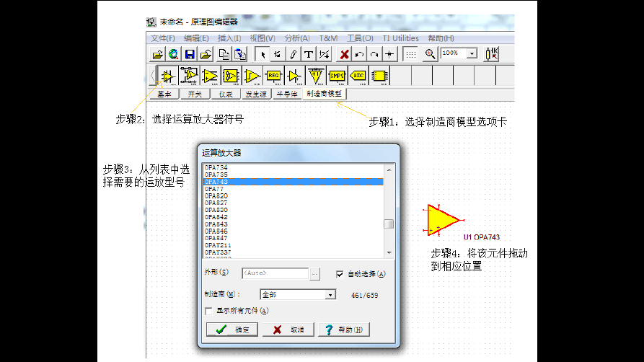Select the arrow pointer tool

[x=263, y=54]
